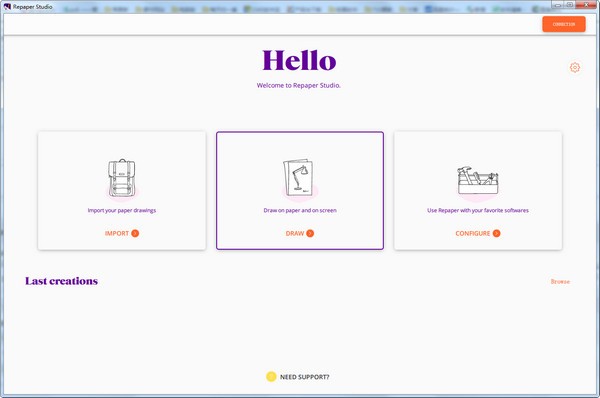Image resolution: width=600 pixels, height=398 pixels.
Task: Click the DRAW label
Action: click(295, 233)
